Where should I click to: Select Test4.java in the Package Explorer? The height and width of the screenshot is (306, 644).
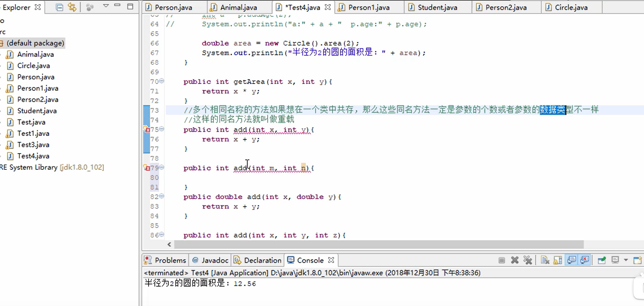click(x=33, y=156)
